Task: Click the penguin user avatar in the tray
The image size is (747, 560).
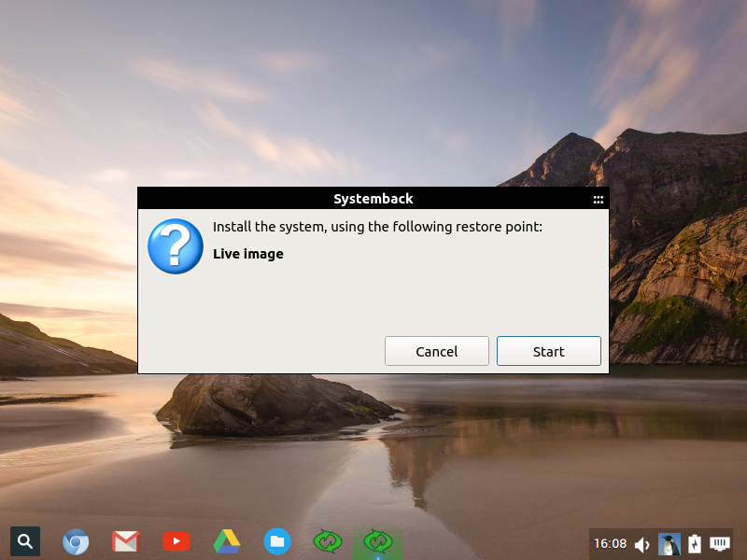Action: (669, 544)
